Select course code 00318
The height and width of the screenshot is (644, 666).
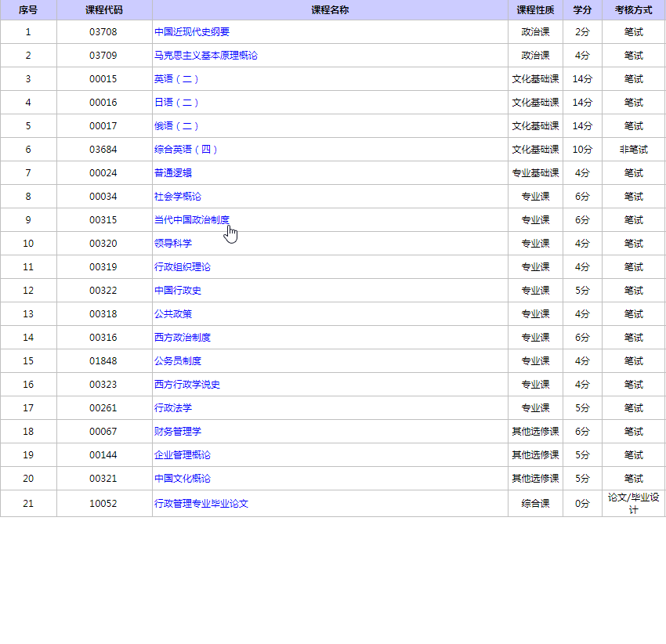[x=103, y=314]
